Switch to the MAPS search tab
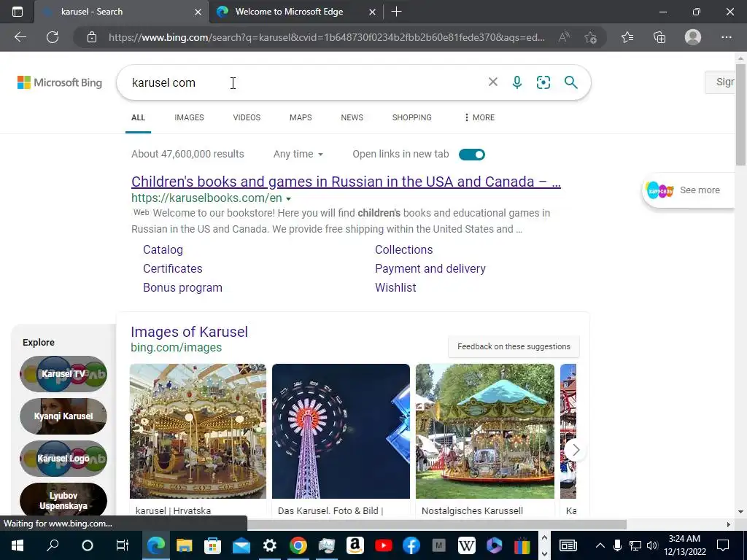Screen dimensions: 747x560 [301, 117]
